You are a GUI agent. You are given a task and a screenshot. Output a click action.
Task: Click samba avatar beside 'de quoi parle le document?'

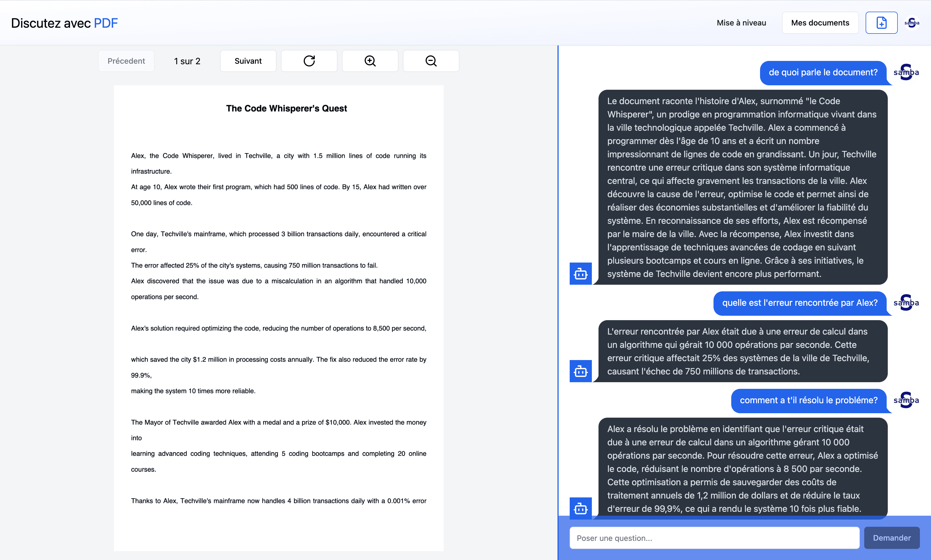click(906, 72)
